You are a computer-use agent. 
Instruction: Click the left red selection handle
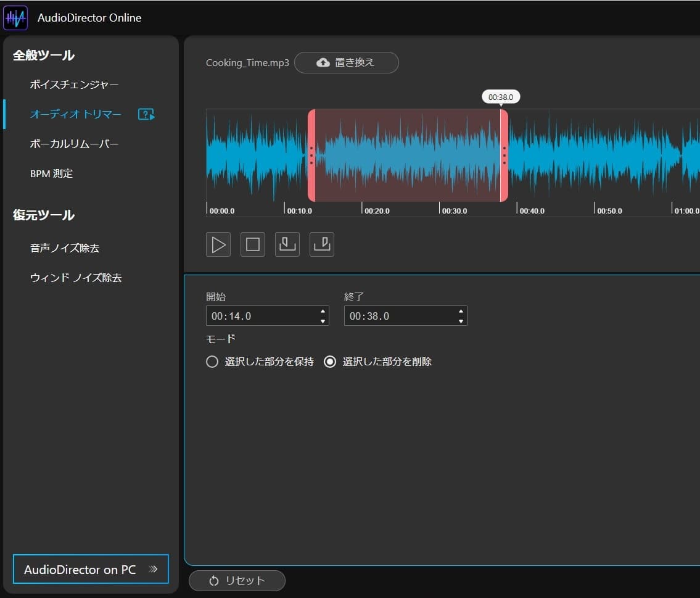(x=311, y=156)
